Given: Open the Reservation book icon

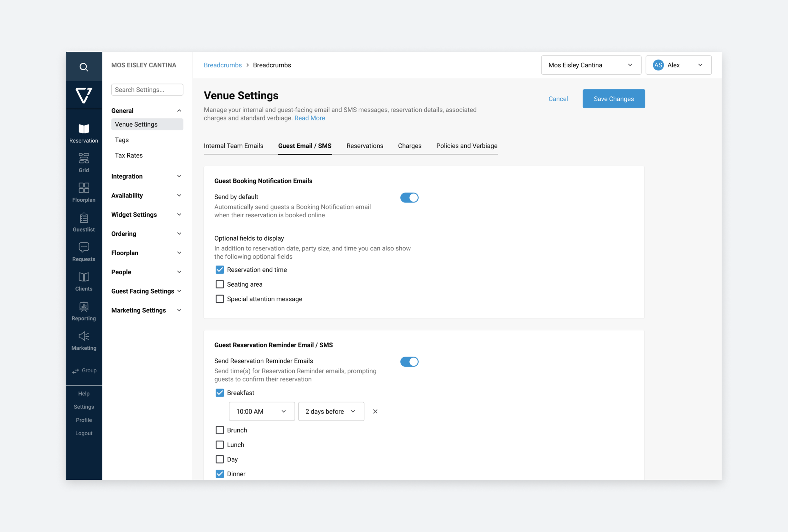Looking at the screenshot, I should point(84,129).
